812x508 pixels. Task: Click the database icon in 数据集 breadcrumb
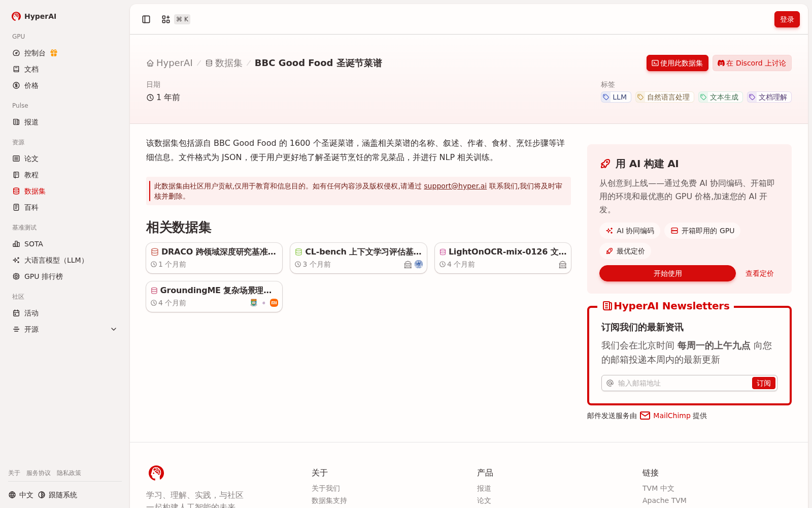pos(209,63)
